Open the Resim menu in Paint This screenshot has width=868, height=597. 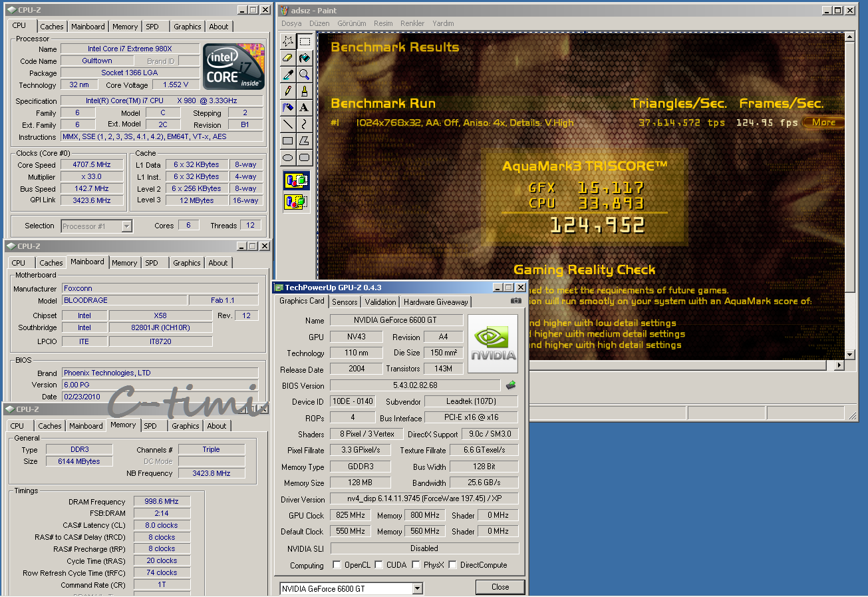(383, 23)
